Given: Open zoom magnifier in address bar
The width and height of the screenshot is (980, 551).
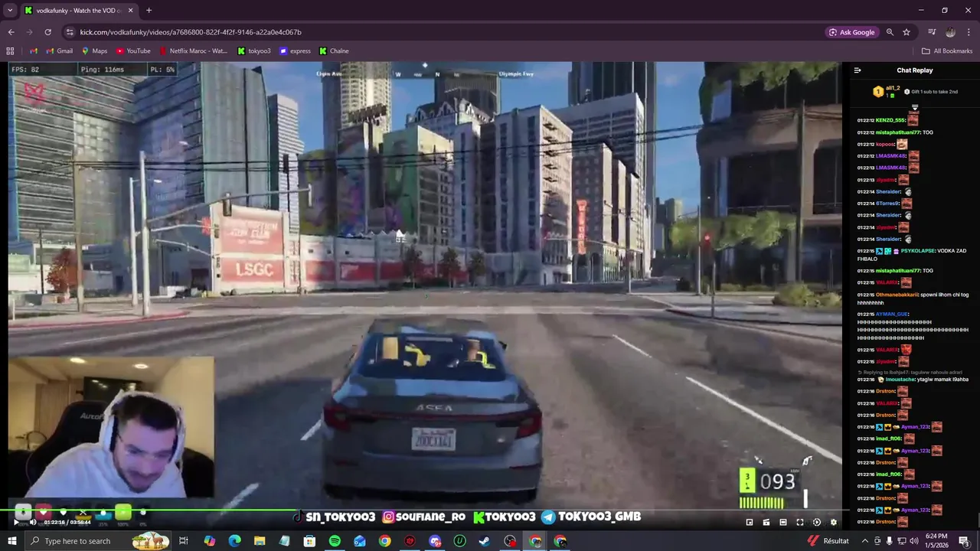Looking at the screenshot, I should (x=890, y=32).
